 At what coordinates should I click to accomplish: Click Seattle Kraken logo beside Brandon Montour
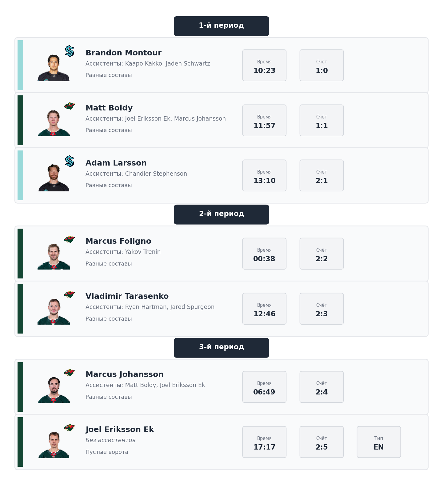pyautogui.click(x=70, y=51)
